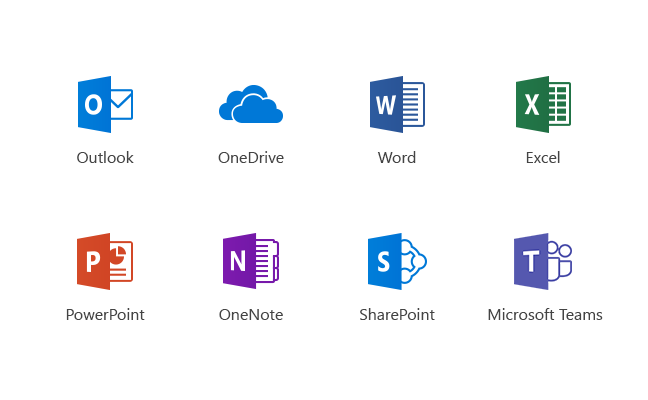Select the "OneDrive" text label
The width and height of the screenshot is (648, 400).
(x=251, y=158)
